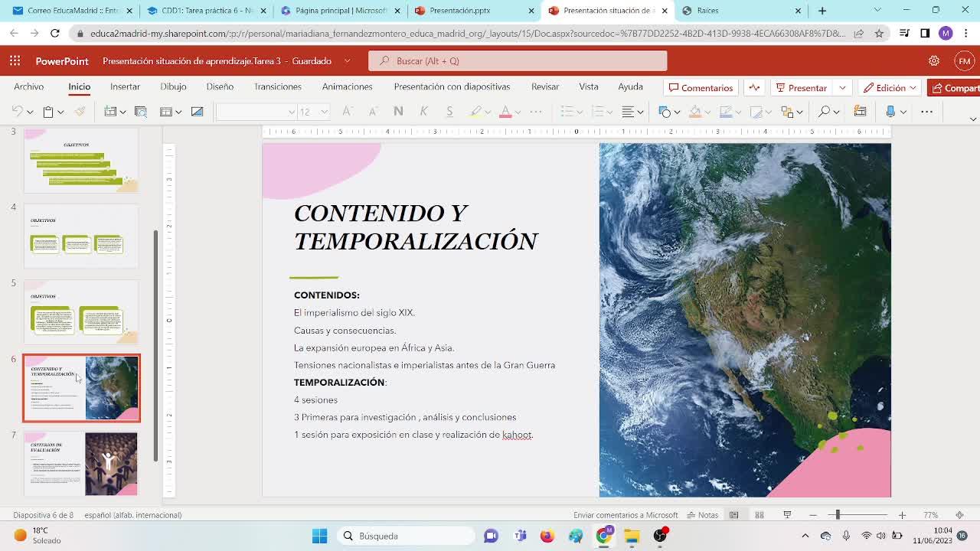Expand the font size dropdown

coord(324,112)
